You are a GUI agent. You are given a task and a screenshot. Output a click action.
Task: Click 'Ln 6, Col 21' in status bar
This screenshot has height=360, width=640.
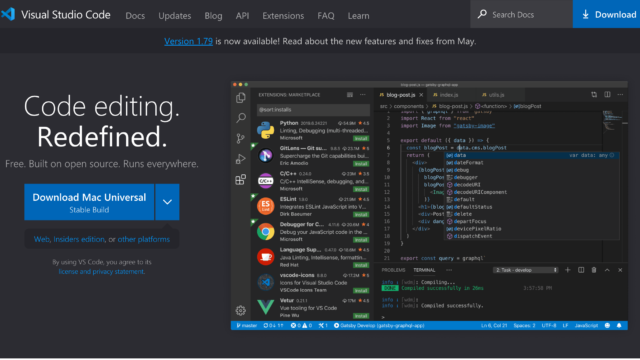point(494,325)
